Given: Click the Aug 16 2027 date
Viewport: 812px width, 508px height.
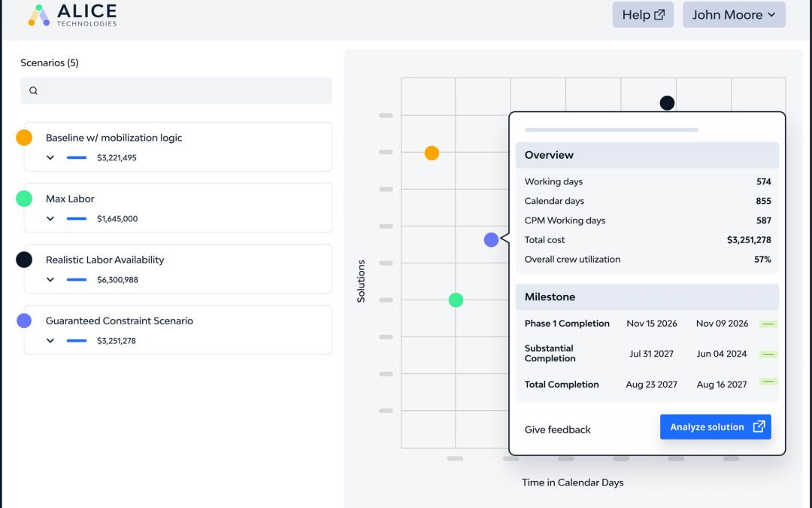Looking at the screenshot, I should [721, 385].
